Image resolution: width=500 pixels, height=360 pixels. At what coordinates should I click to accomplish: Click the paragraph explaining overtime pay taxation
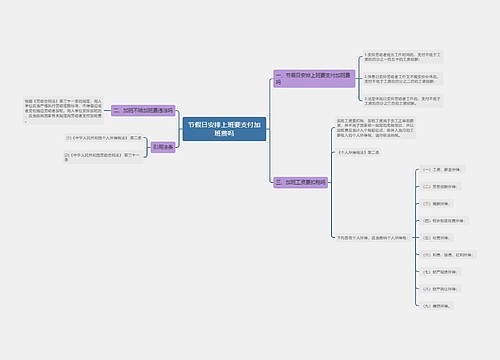coord(375,128)
